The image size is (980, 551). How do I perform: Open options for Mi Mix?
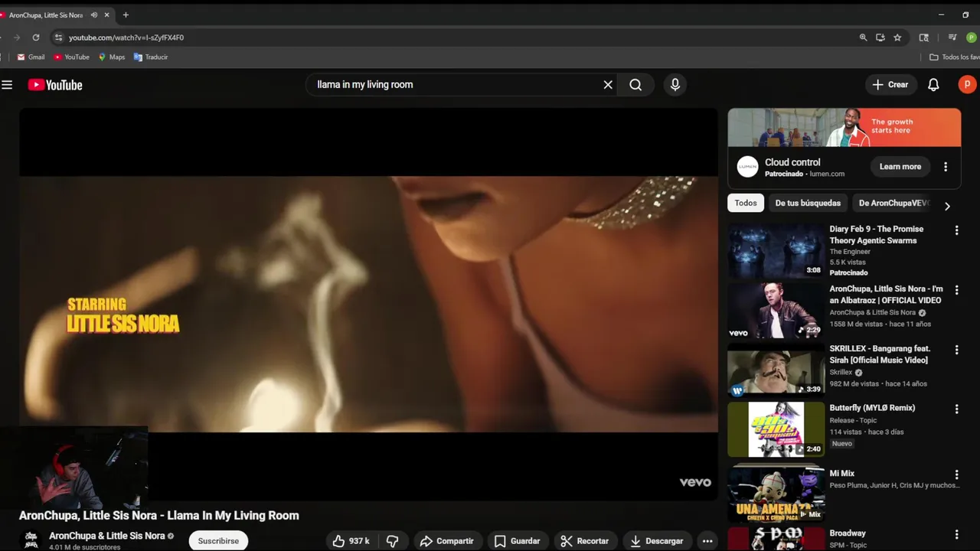coord(956,475)
